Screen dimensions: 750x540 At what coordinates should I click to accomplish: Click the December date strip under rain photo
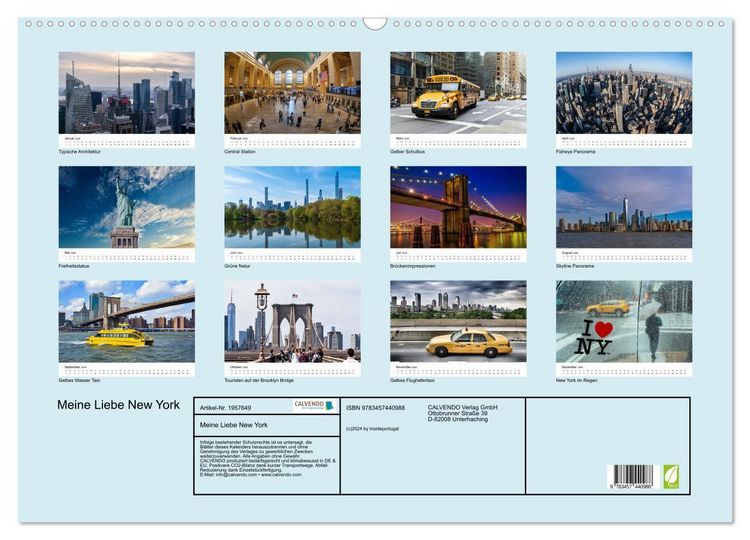tap(624, 370)
